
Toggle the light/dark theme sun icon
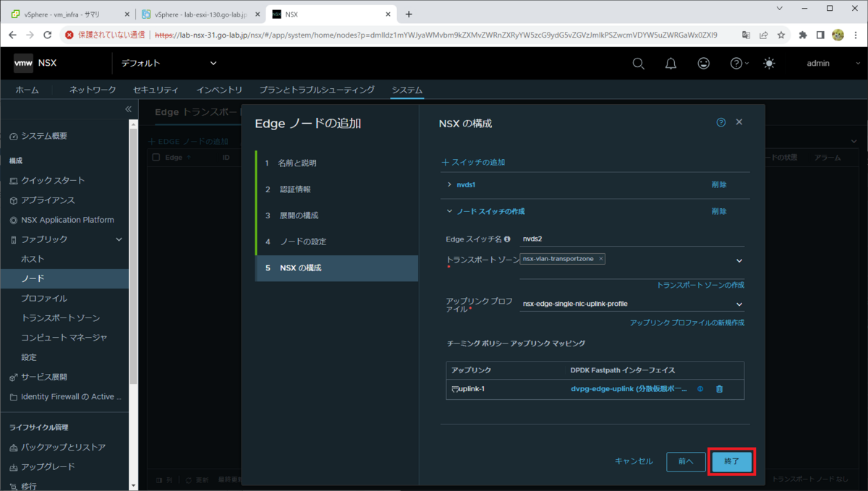click(x=768, y=64)
